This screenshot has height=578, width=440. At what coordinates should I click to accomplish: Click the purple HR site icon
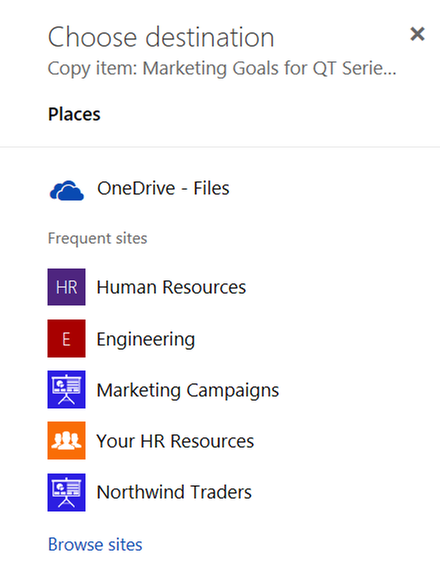coord(66,287)
